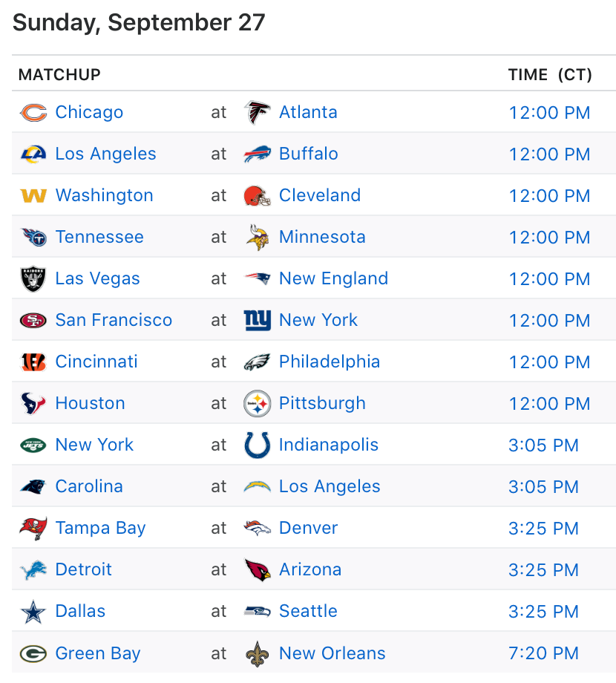Click the Carolina Panthers logo
Screen dimensions: 616x683
(x=33, y=486)
